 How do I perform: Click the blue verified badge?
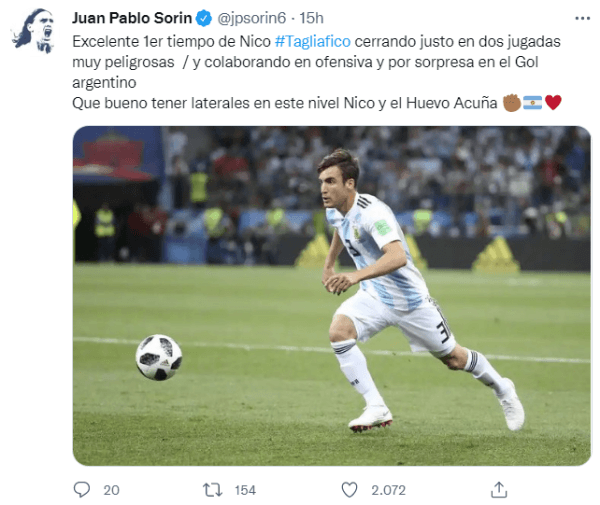click(204, 18)
